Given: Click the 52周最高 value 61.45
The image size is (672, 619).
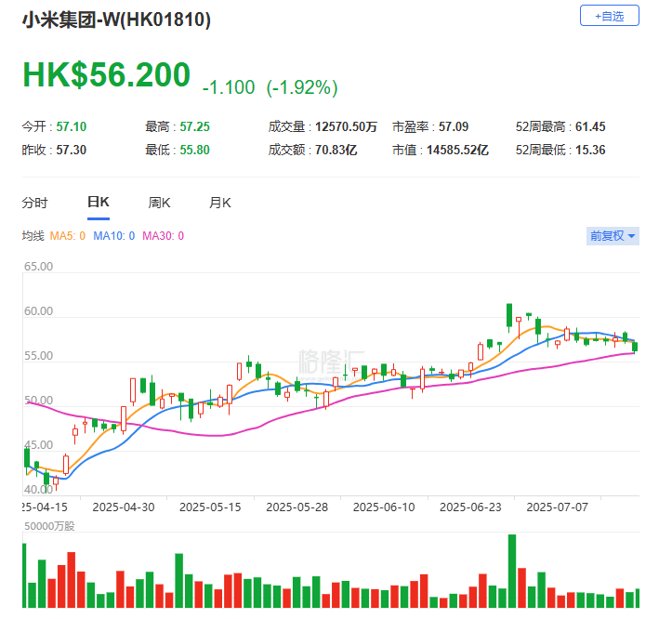Looking at the screenshot, I should coord(590,126).
